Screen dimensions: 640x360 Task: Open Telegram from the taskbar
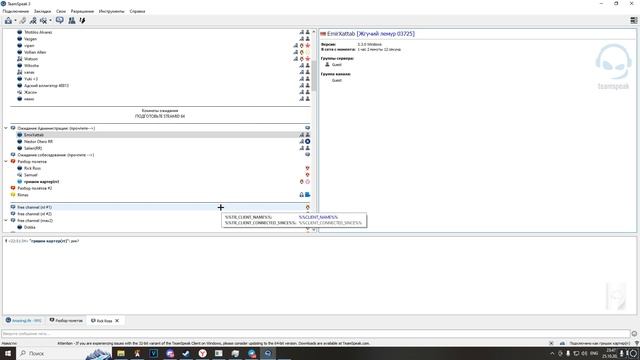pyautogui.click(x=251, y=353)
